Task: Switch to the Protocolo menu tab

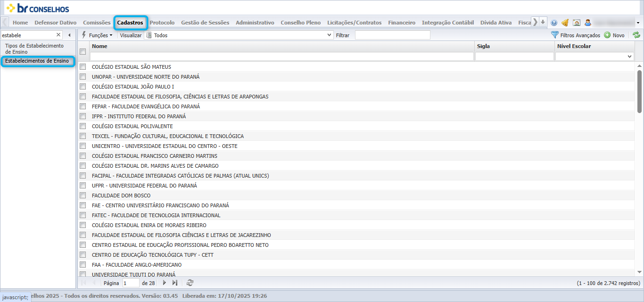Action: (x=162, y=23)
